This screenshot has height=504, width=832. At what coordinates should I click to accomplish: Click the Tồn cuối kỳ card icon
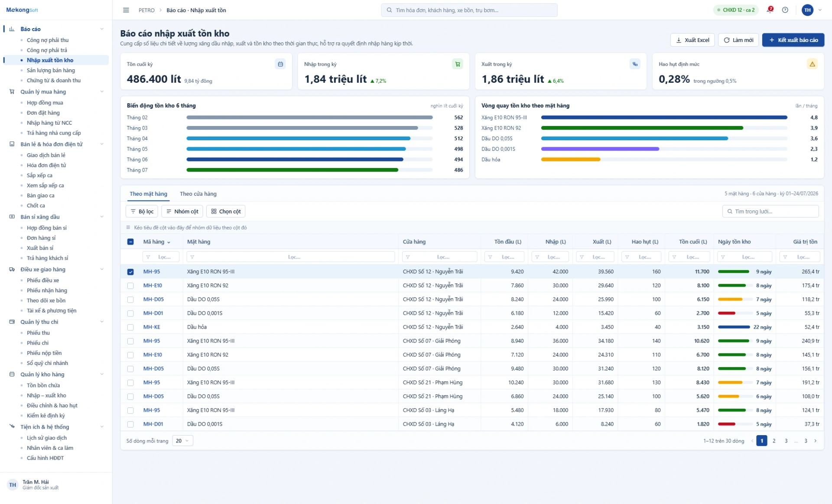[x=280, y=64]
